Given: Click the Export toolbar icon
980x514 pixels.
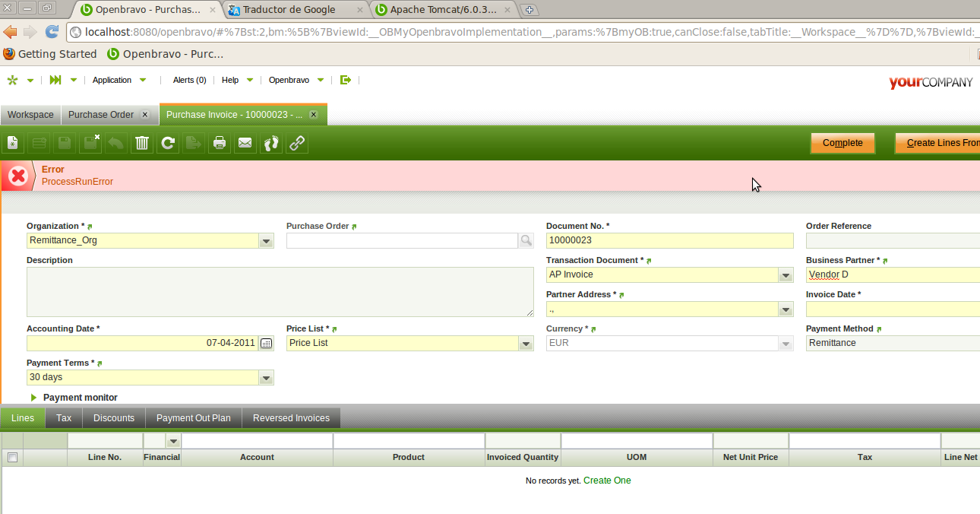Looking at the screenshot, I should click(x=194, y=143).
